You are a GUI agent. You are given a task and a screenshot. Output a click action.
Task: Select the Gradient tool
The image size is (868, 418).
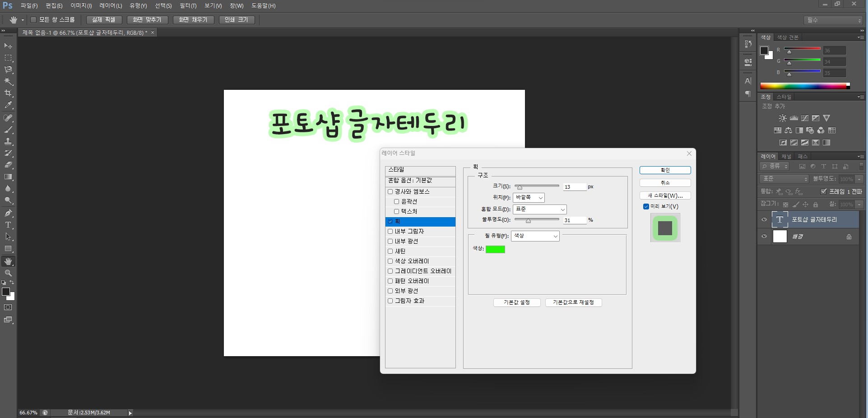pyautogui.click(x=8, y=177)
